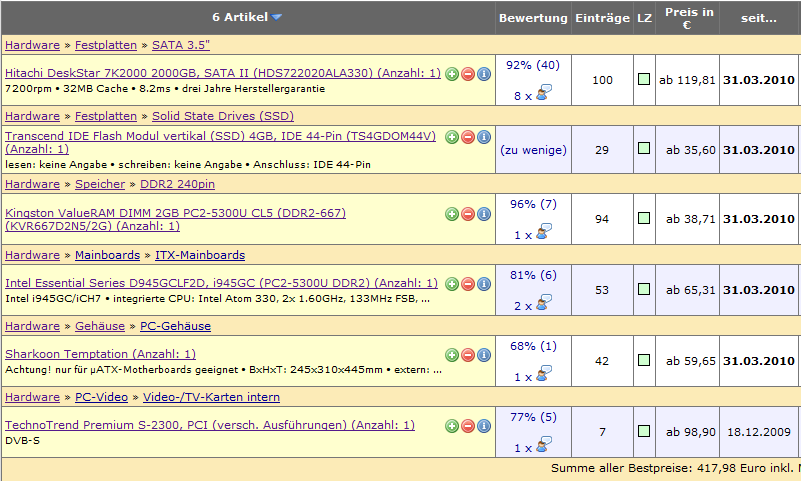801x481 pixels.
Task: Open info icon for Intel D945GCLF2D mainboard
Action: 484,284
